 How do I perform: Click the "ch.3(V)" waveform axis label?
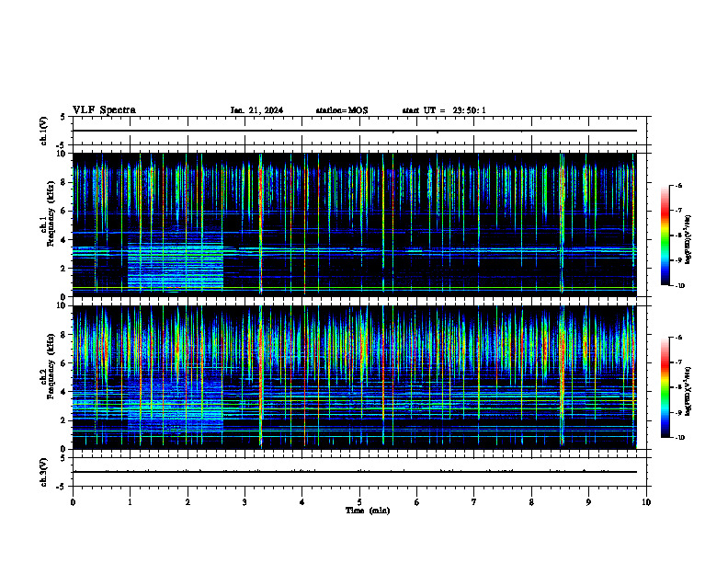tap(43, 472)
